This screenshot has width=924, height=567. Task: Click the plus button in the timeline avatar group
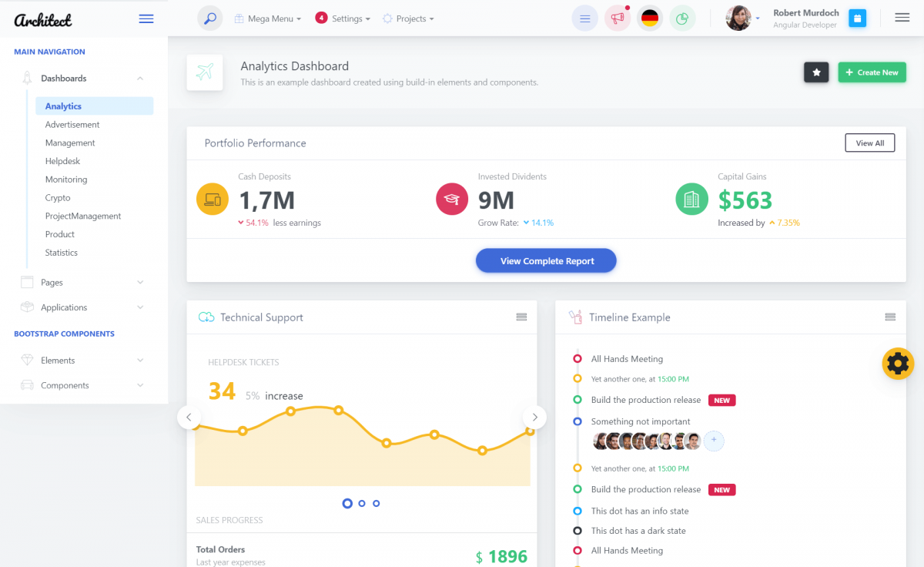click(x=714, y=441)
